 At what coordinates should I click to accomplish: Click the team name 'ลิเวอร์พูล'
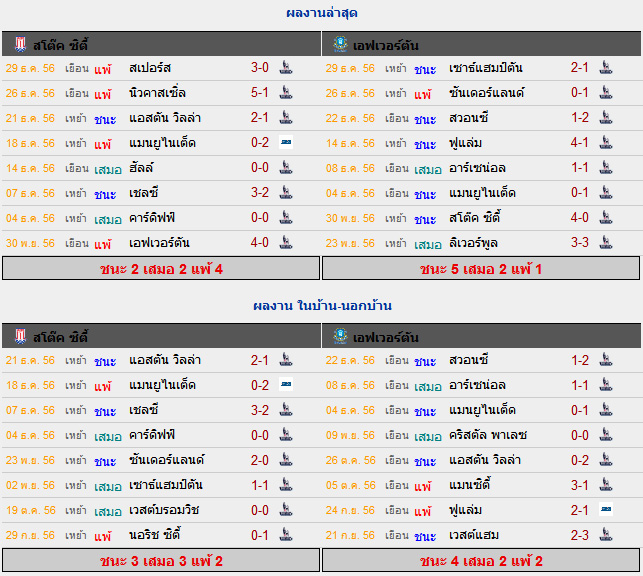click(x=473, y=243)
